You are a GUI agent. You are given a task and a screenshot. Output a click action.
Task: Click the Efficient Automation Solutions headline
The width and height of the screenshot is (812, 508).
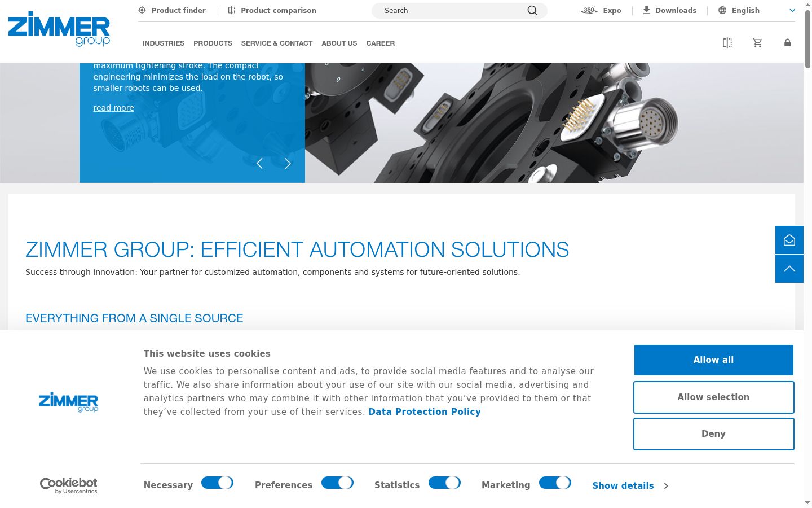[297, 249]
